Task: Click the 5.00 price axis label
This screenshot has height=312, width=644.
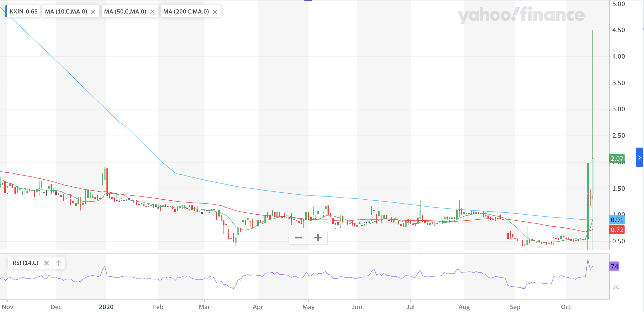Action: coord(618,4)
